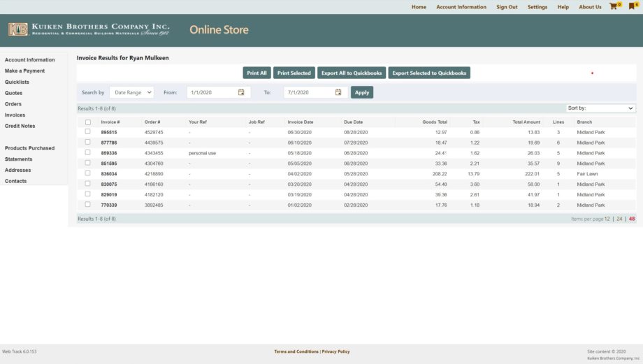The image size is (643, 364).
Task: Tick the checkbox for invoice 851595
Action: coord(87,163)
